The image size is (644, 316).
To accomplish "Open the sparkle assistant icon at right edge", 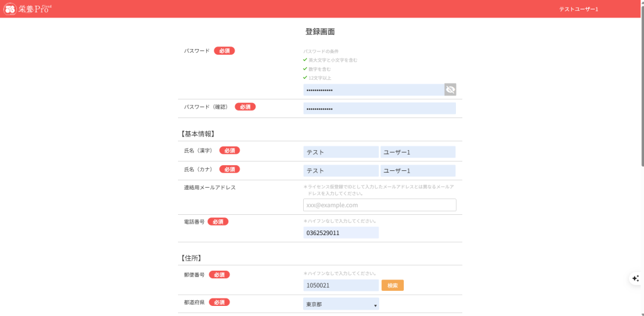I will [635, 278].
